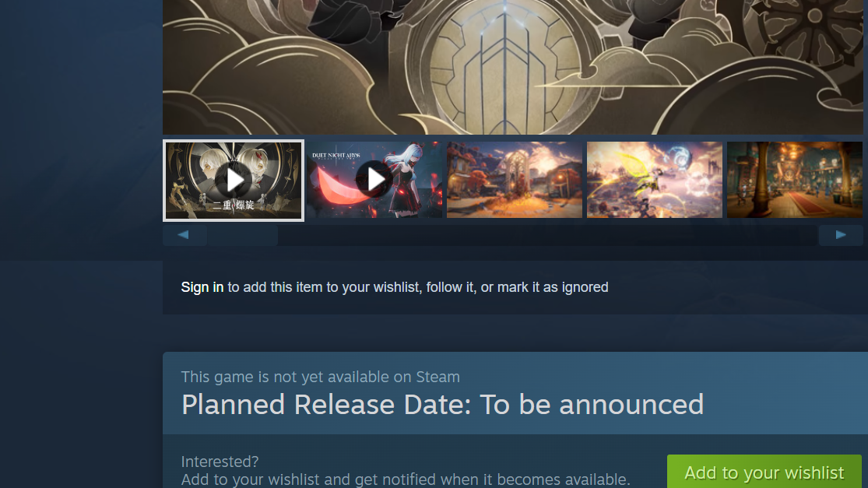Click the 'not yet available on Steam' text

pyautogui.click(x=321, y=377)
